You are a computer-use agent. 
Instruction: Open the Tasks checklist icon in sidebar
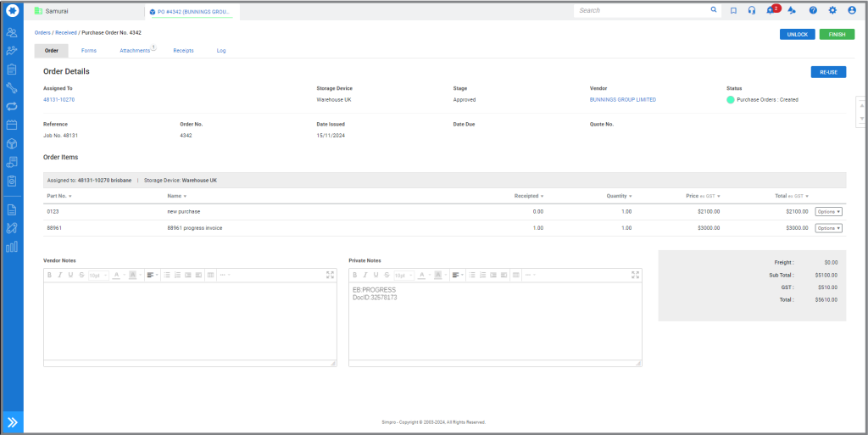12,181
